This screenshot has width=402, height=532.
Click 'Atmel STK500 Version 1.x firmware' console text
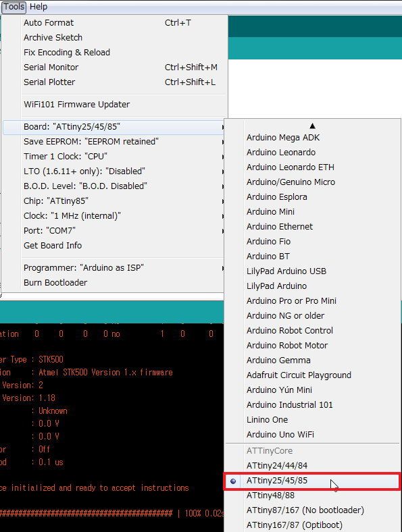105,373
